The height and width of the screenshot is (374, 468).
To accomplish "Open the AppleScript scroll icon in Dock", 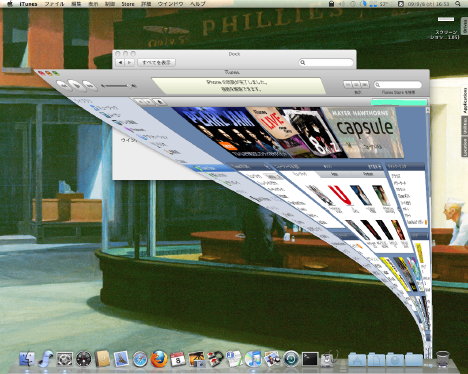I will click(x=46, y=359).
